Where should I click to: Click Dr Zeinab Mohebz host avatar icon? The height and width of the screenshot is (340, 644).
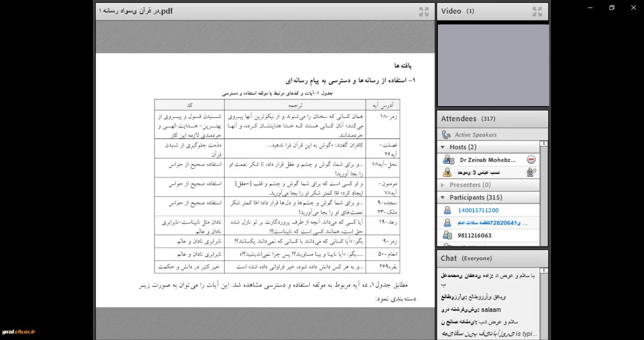pos(448,160)
